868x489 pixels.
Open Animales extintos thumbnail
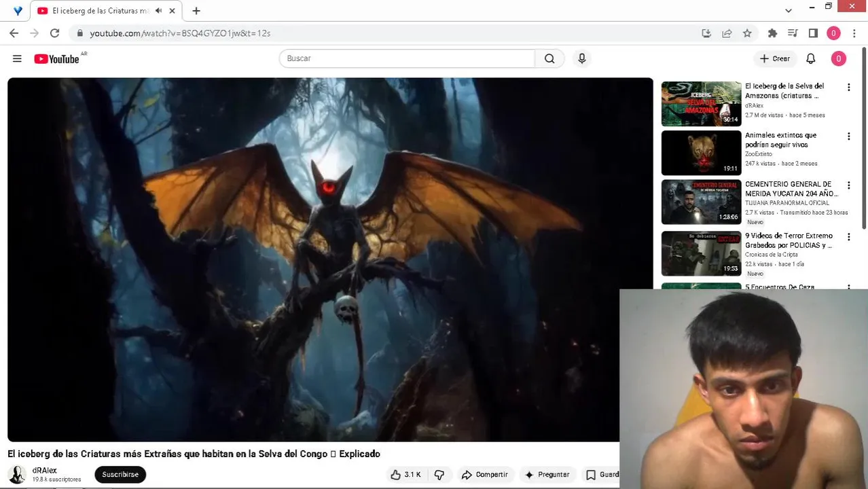click(701, 153)
